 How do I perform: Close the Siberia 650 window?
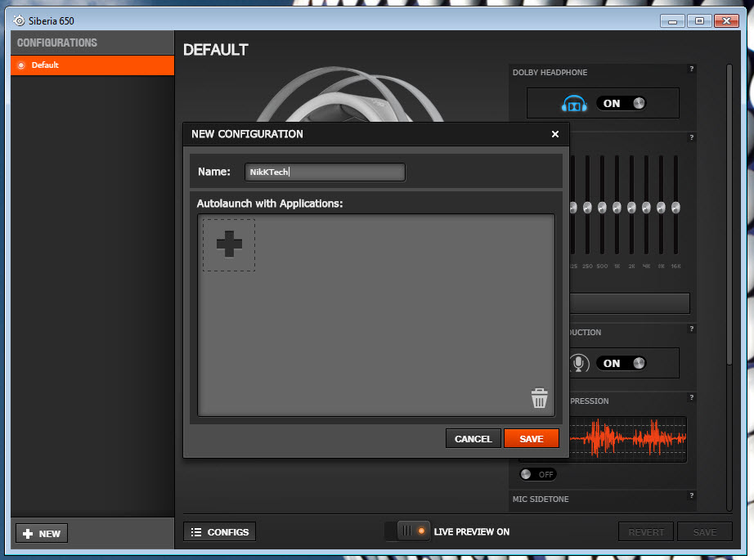point(726,21)
